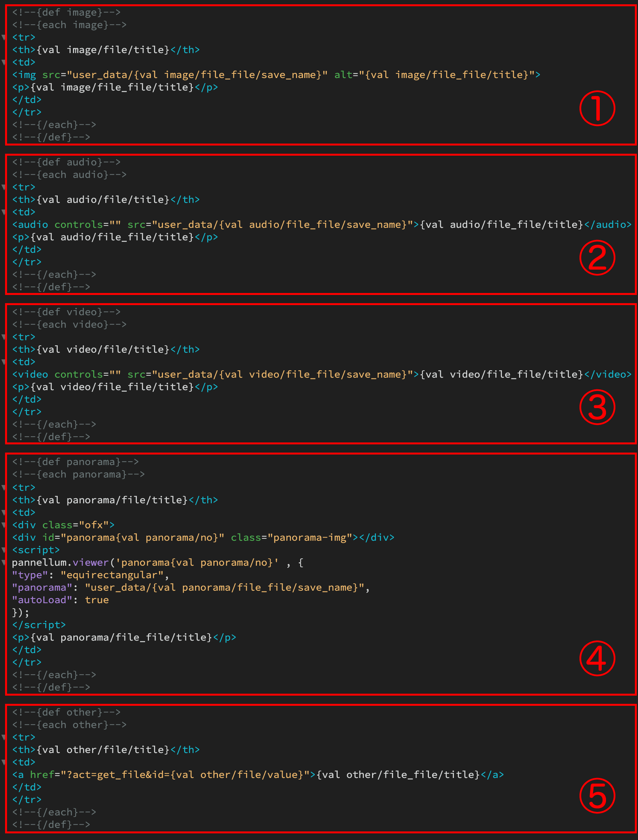Fold the div class="ofx" line
Screen dimensions: 638x840
pos(4,525)
